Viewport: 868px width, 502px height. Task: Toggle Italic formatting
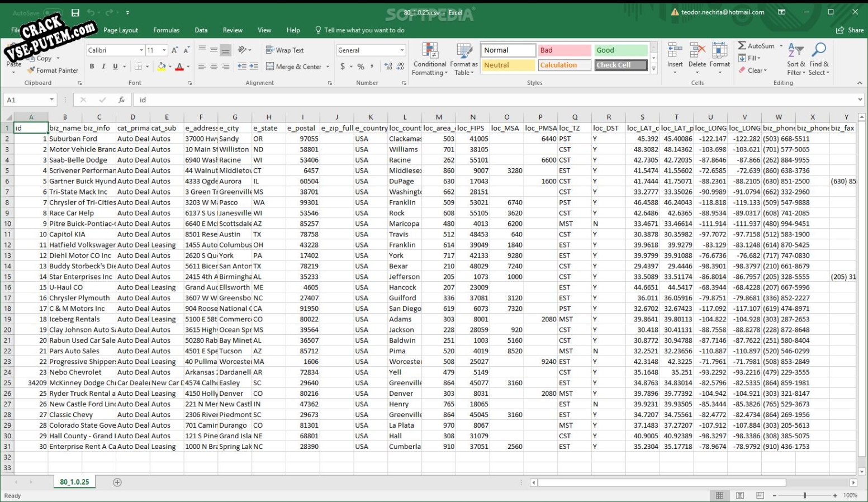coord(103,67)
